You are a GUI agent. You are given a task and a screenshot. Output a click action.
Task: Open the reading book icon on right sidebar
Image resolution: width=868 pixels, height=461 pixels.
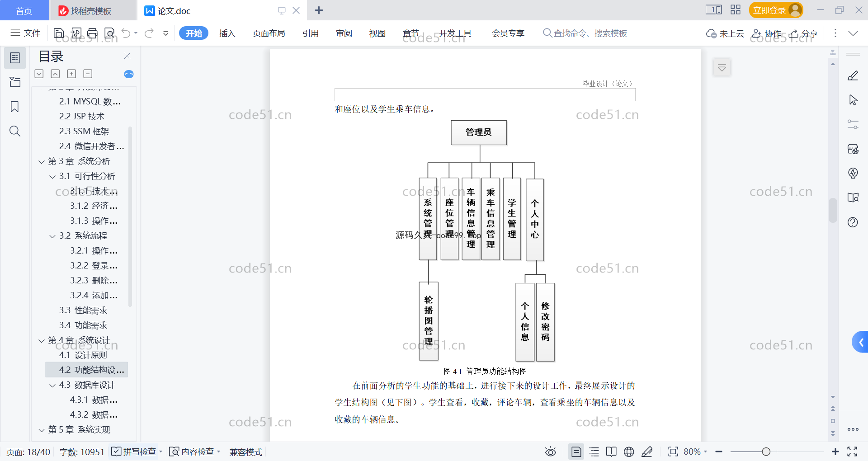[x=853, y=198]
